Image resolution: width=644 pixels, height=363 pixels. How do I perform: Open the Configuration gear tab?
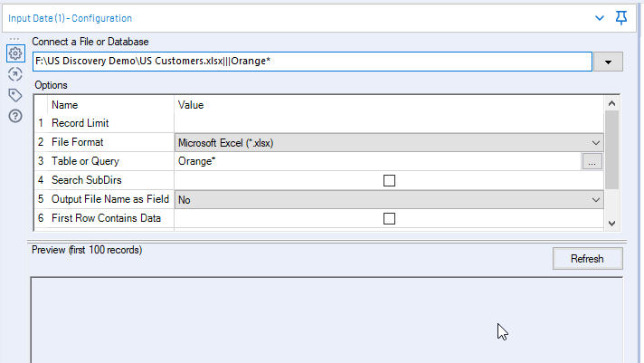pyautogui.click(x=14, y=53)
